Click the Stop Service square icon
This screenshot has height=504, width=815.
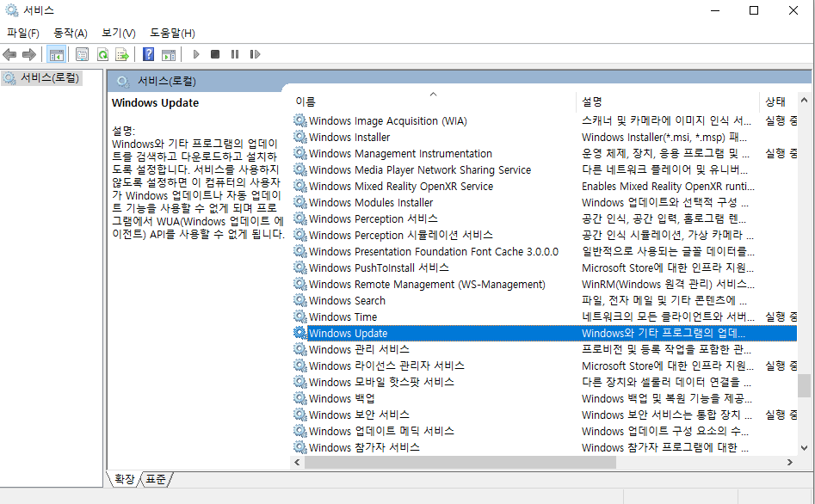(215, 54)
